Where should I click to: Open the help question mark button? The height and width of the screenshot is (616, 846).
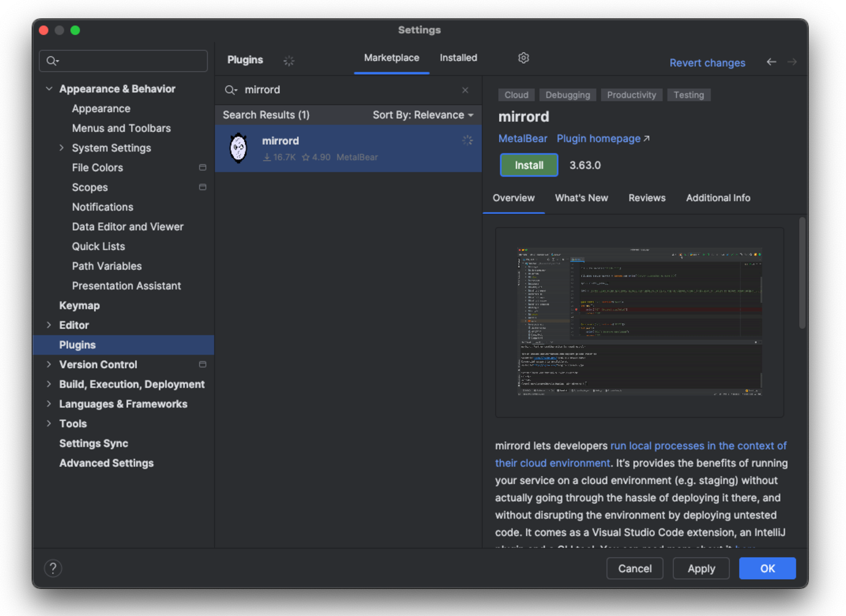[x=53, y=568]
